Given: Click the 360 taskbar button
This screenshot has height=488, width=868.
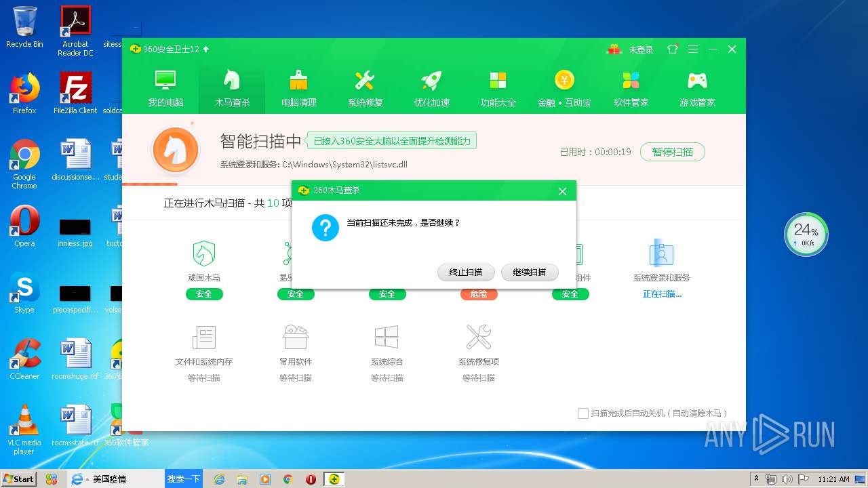Looking at the screenshot, I should click(x=334, y=479).
